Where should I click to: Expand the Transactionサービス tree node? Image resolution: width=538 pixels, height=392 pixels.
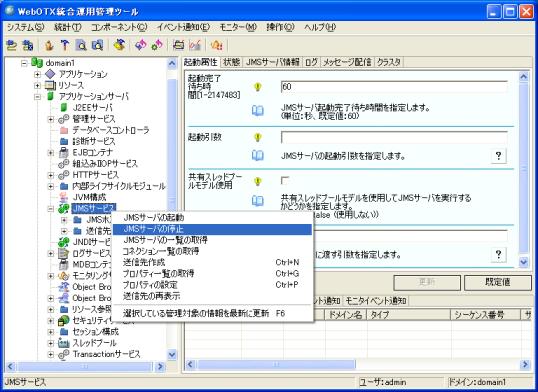pyautogui.click(x=51, y=354)
